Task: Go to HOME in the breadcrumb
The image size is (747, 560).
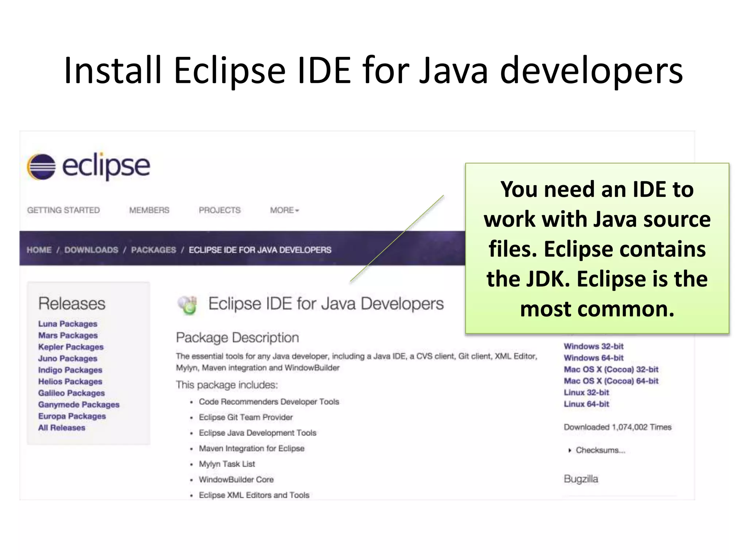Action: coord(39,250)
